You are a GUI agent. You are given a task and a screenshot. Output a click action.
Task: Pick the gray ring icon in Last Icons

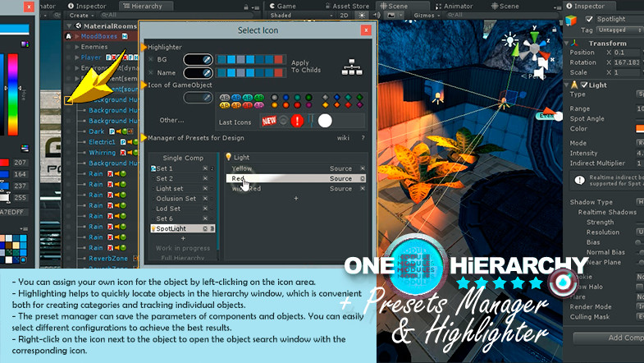pos(283,121)
